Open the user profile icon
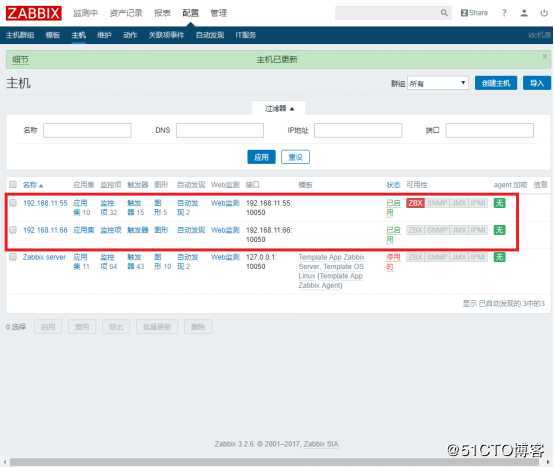The width and height of the screenshot is (554, 467). 524,13
